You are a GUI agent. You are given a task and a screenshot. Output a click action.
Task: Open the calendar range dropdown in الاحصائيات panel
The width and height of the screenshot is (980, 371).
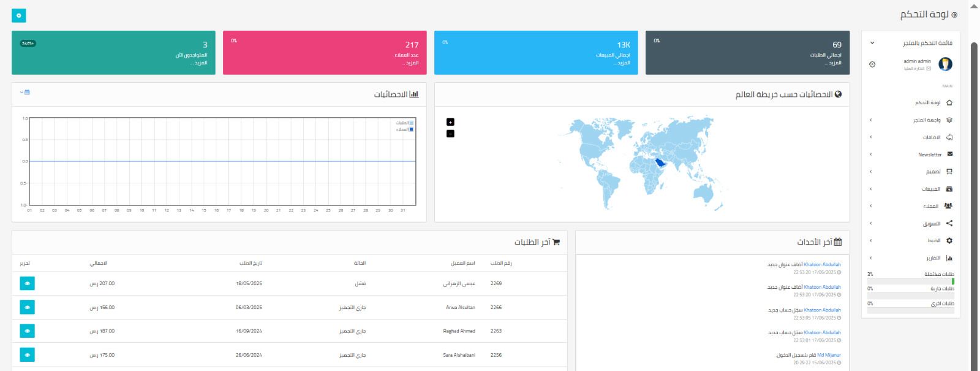(24, 93)
